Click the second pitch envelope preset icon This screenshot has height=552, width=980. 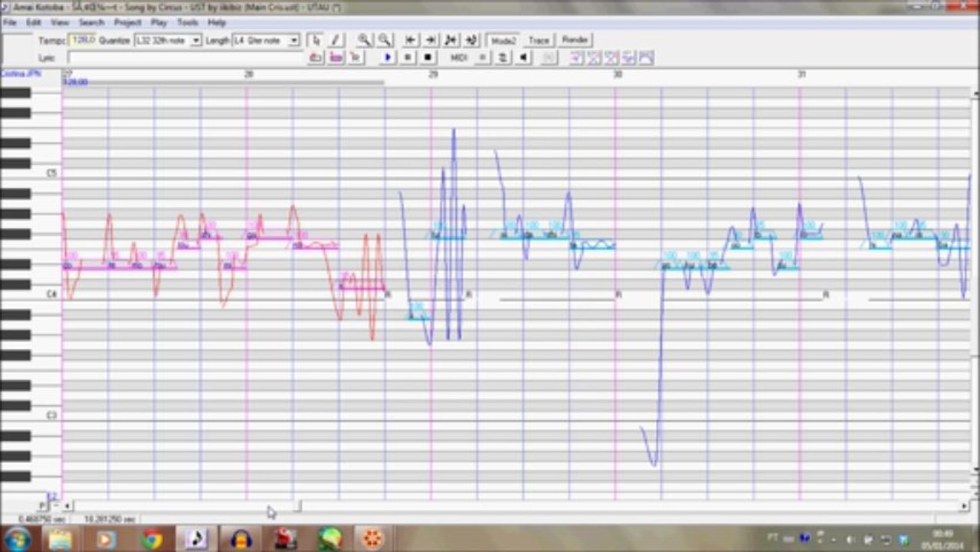[594, 58]
